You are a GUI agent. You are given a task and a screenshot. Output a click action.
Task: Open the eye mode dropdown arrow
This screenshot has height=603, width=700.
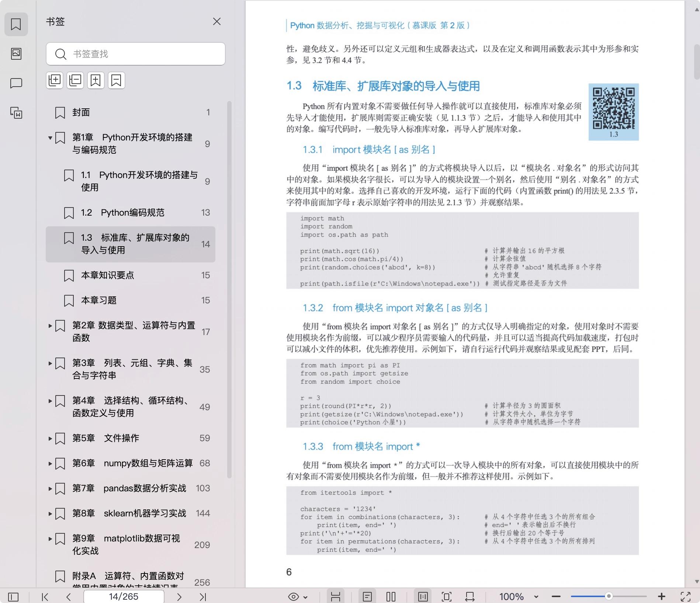pyautogui.click(x=306, y=597)
